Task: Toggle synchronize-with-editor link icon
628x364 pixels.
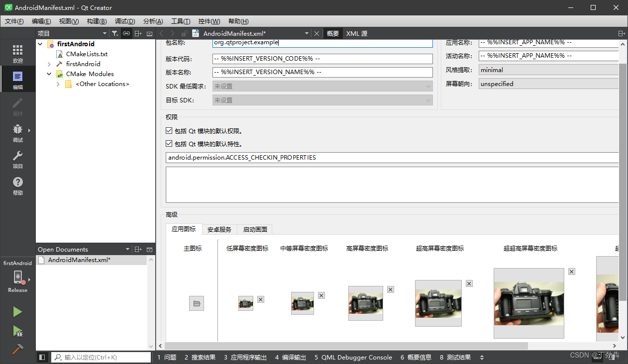Action: pyautogui.click(x=126, y=33)
